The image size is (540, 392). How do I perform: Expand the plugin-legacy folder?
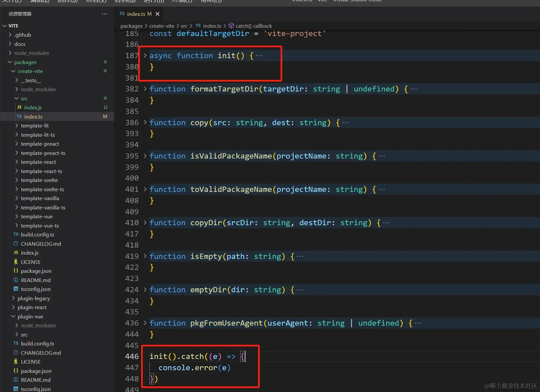[13, 298]
